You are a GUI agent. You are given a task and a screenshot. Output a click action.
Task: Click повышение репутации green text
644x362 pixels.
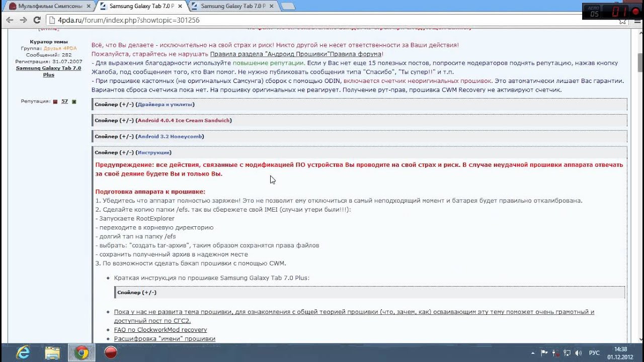click(x=268, y=63)
